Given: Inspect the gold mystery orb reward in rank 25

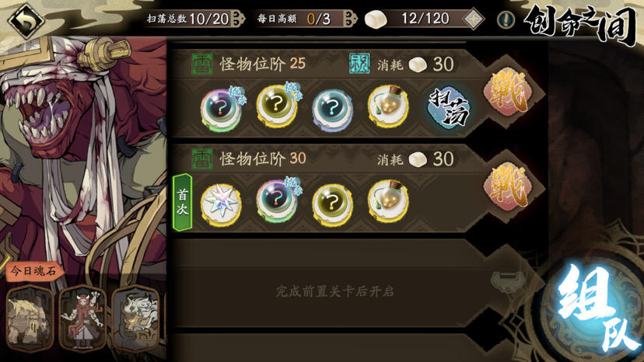Looking at the screenshot, I should click(277, 105).
